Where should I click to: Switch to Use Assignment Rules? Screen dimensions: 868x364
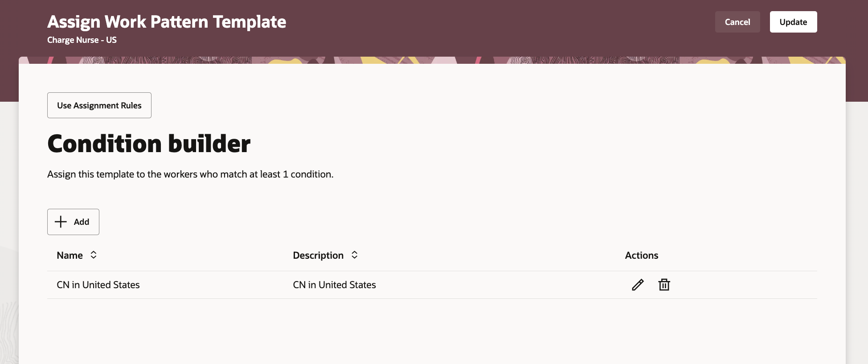point(99,105)
